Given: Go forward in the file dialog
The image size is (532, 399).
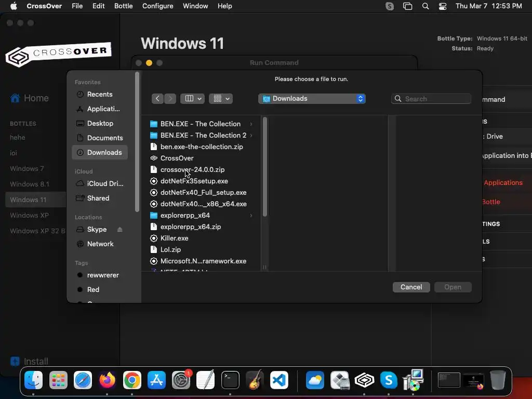Looking at the screenshot, I should [x=170, y=99].
